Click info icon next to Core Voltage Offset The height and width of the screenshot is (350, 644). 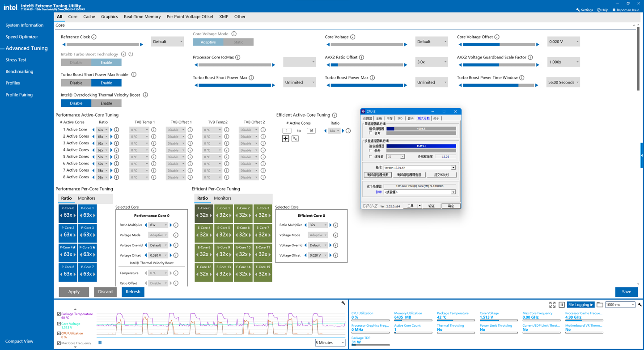497,37
